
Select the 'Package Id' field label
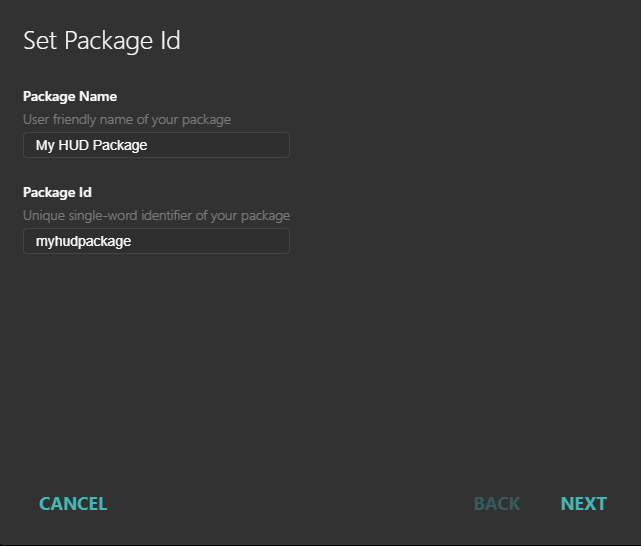coord(57,192)
